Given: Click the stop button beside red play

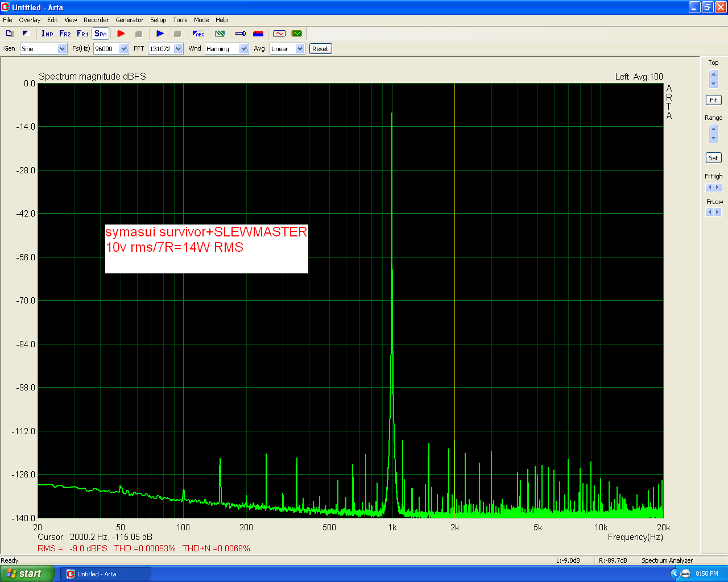Looking at the screenshot, I should (138, 34).
